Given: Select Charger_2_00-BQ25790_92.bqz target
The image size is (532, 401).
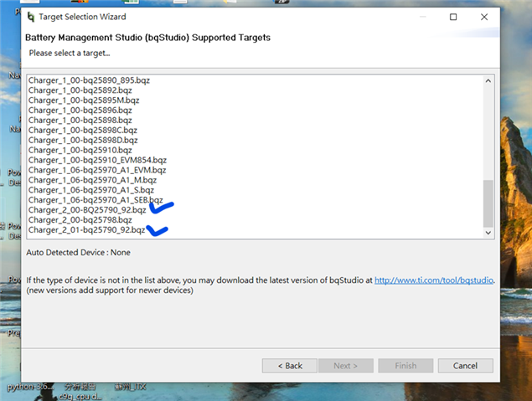Looking at the screenshot, I should (x=87, y=210).
